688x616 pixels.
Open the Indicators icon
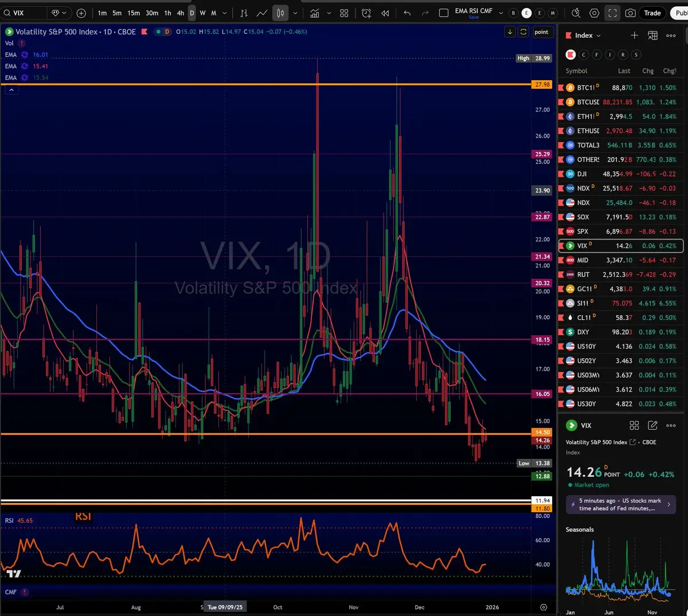[315, 13]
